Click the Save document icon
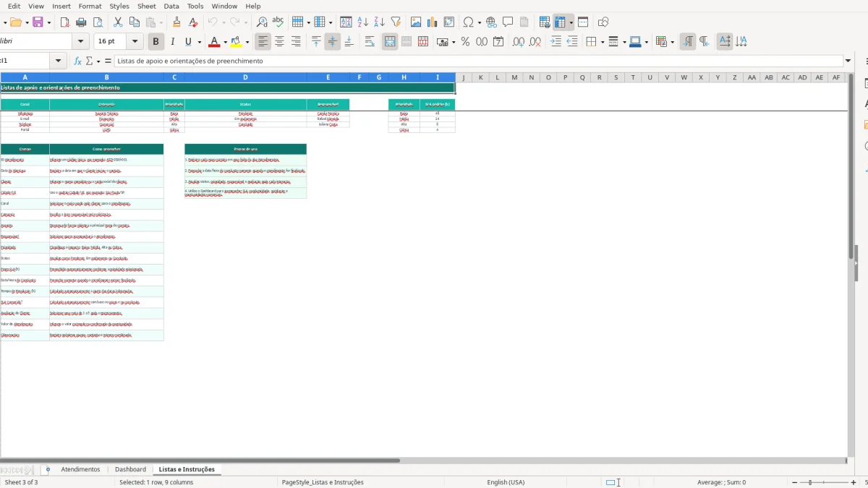Image resolution: width=868 pixels, height=488 pixels. [38, 22]
